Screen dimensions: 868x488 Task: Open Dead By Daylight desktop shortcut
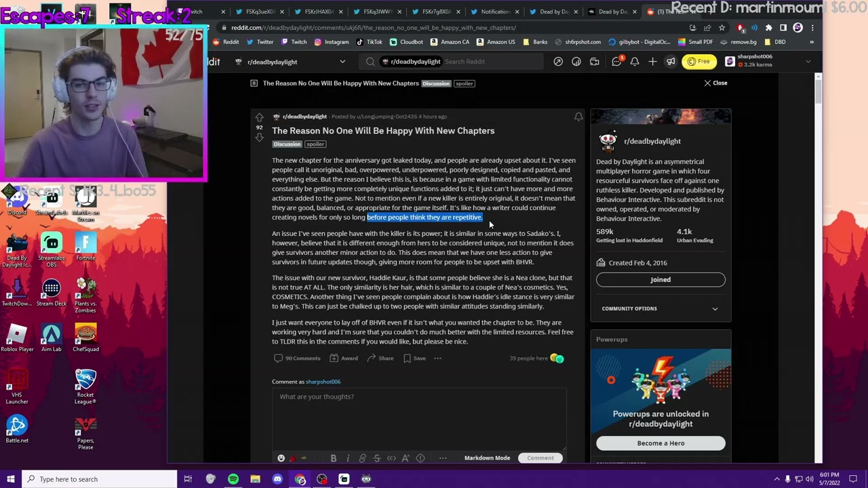coord(17,251)
